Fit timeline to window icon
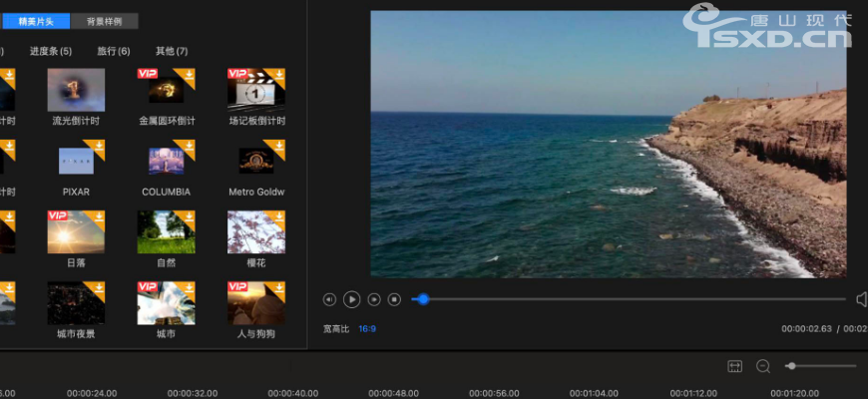The width and height of the screenshot is (868, 399). pos(734,366)
